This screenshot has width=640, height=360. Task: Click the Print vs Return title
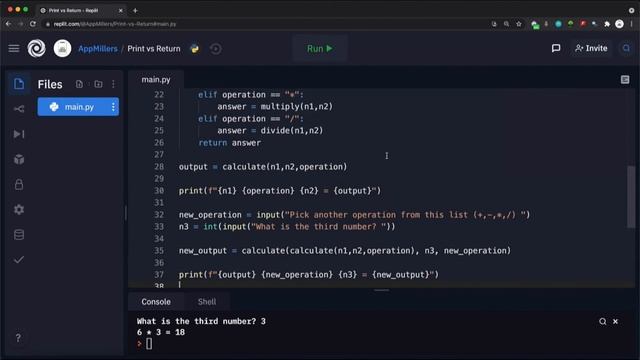coord(154,49)
